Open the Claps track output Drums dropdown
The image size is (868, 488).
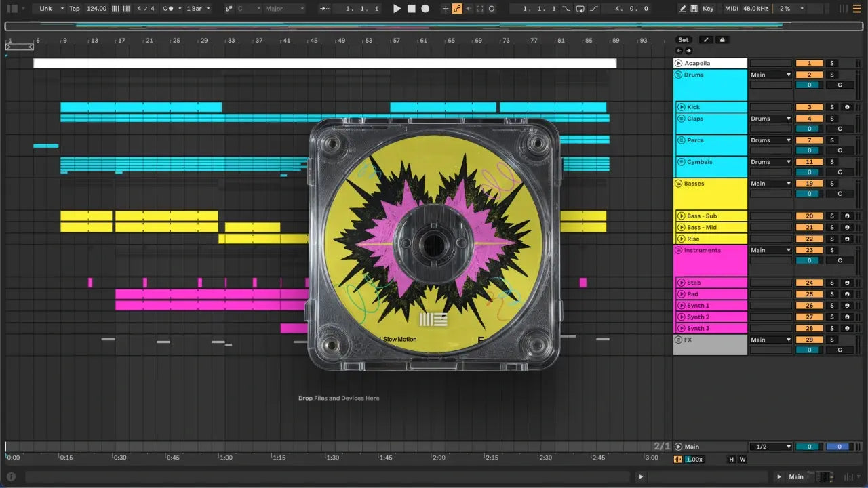771,119
